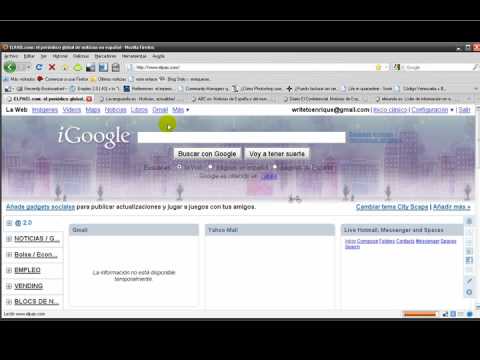
Task: Click the 'VENDING' sidebar link
Action: (28, 286)
